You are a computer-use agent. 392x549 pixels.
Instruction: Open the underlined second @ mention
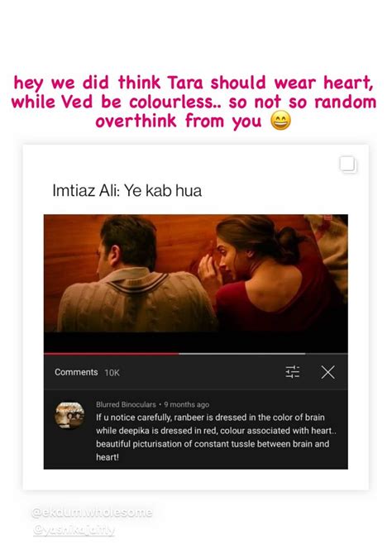coord(74,530)
